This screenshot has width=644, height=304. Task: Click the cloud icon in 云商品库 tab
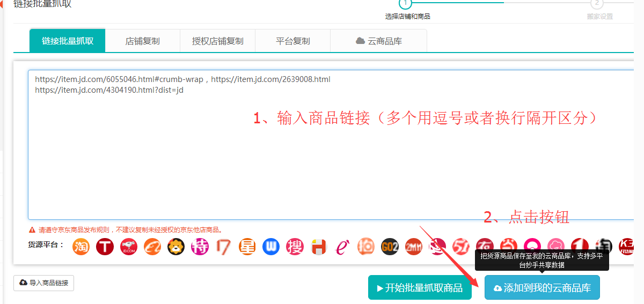(x=360, y=41)
